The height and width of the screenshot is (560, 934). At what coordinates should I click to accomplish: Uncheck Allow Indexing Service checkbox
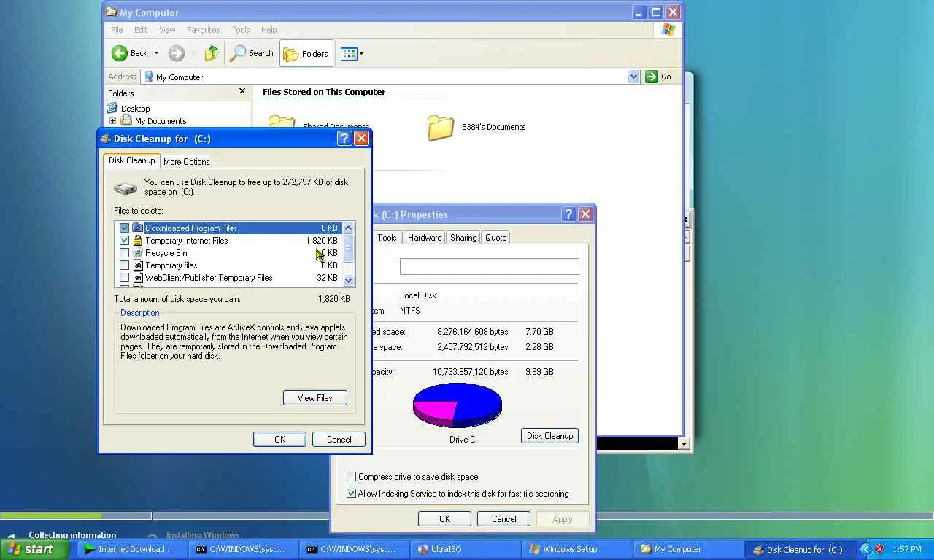(351, 494)
